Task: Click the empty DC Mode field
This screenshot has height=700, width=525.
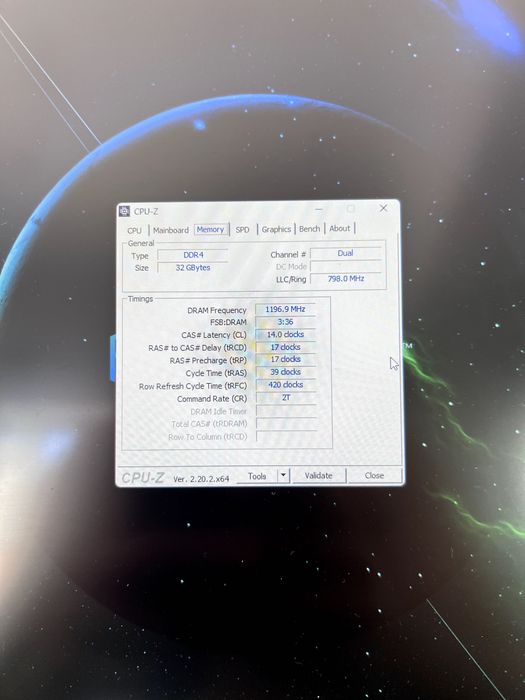Action: [x=346, y=266]
